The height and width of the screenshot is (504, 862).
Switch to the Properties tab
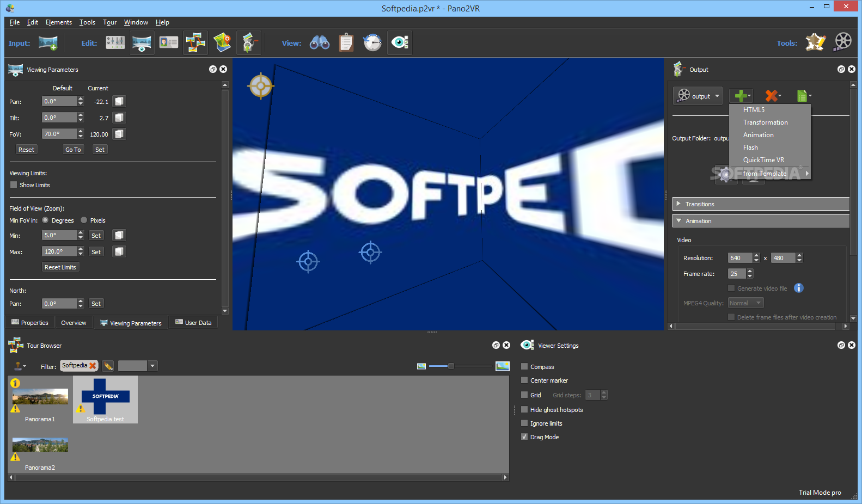coord(30,323)
